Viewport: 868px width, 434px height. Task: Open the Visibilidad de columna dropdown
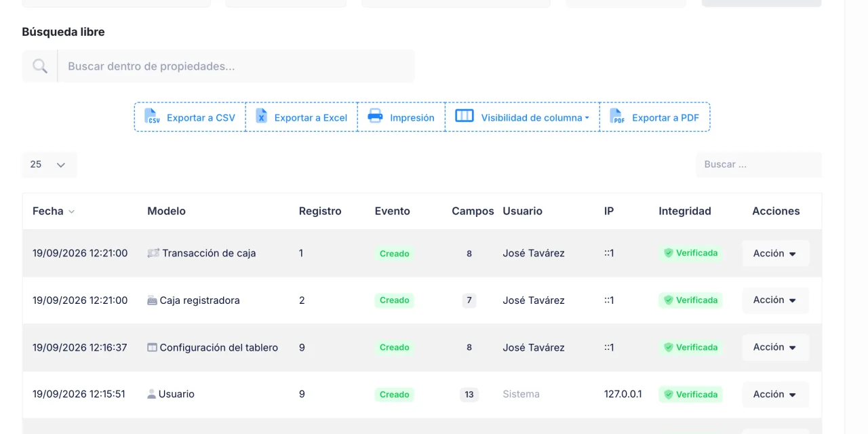522,117
